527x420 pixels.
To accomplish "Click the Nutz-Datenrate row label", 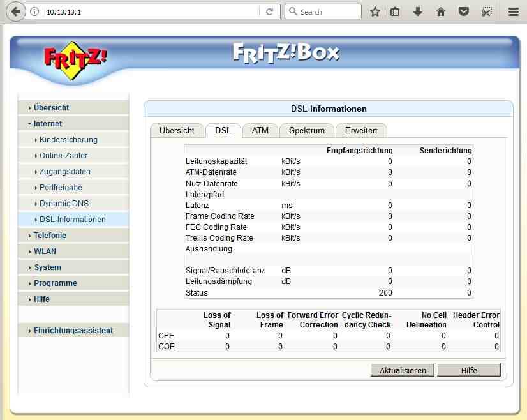I will click(211, 184).
